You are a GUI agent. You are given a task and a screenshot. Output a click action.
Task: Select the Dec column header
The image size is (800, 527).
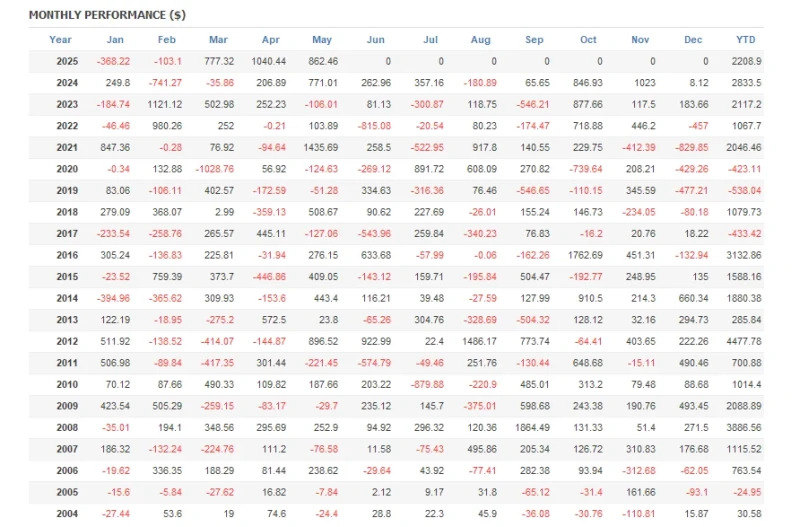click(x=693, y=40)
